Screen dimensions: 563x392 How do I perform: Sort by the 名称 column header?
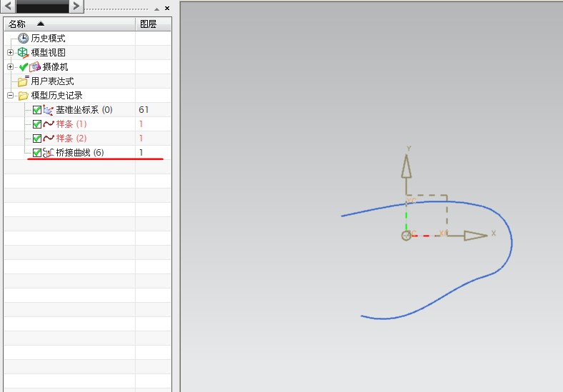pyautogui.click(x=69, y=24)
